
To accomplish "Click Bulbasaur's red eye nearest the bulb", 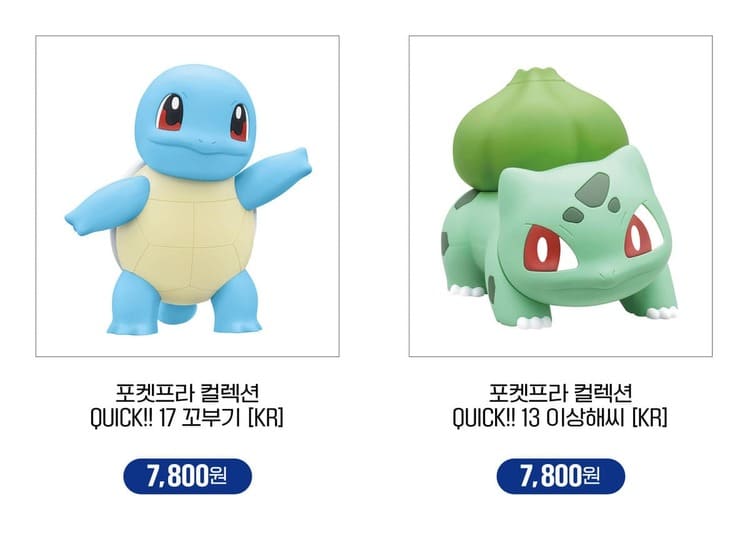I will tap(544, 250).
